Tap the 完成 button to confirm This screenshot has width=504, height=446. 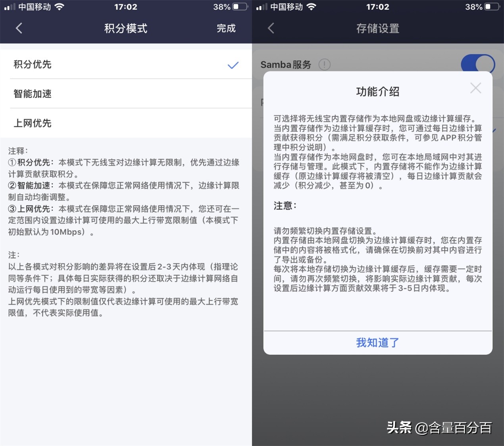226,28
